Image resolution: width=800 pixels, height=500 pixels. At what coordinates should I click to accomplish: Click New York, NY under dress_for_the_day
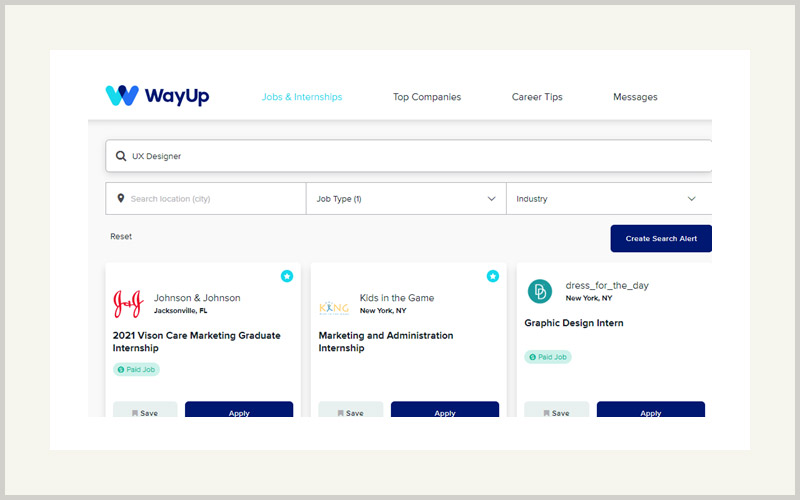click(588, 298)
